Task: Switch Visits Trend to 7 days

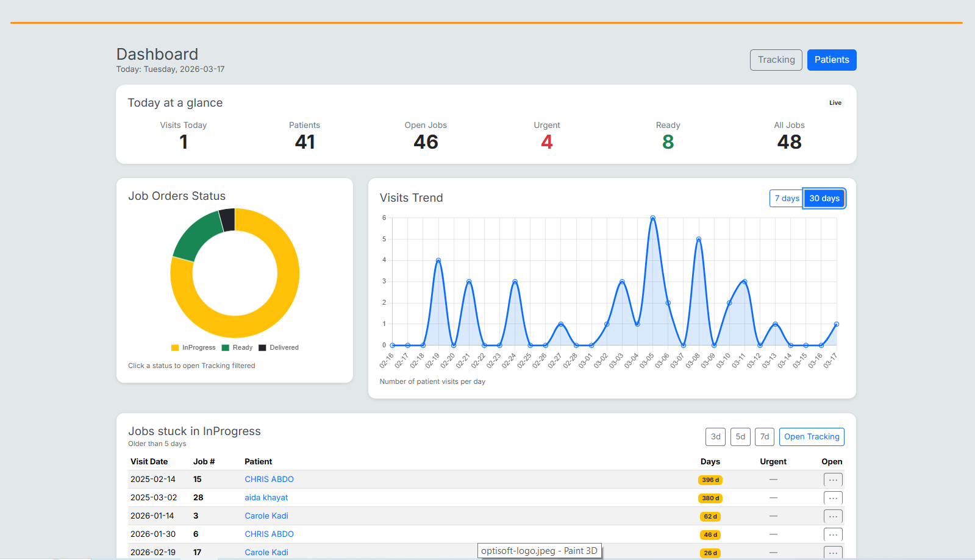Action: tap(786, 199)
